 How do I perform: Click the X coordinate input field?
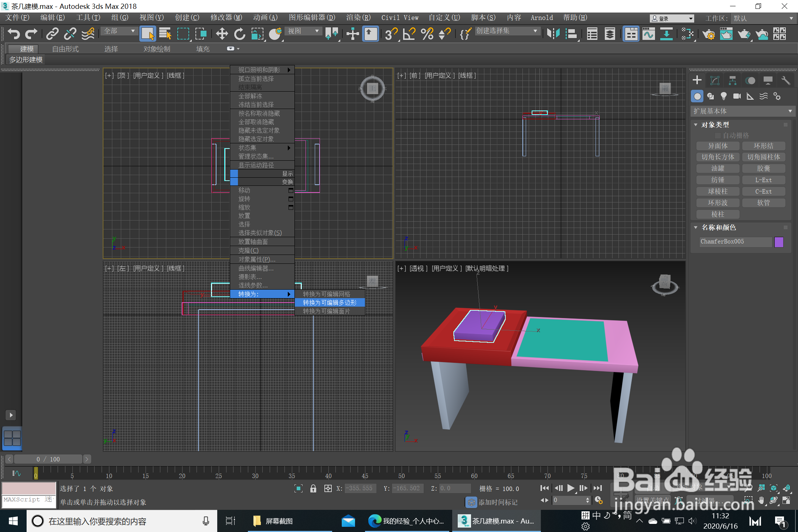pos(360,488)
